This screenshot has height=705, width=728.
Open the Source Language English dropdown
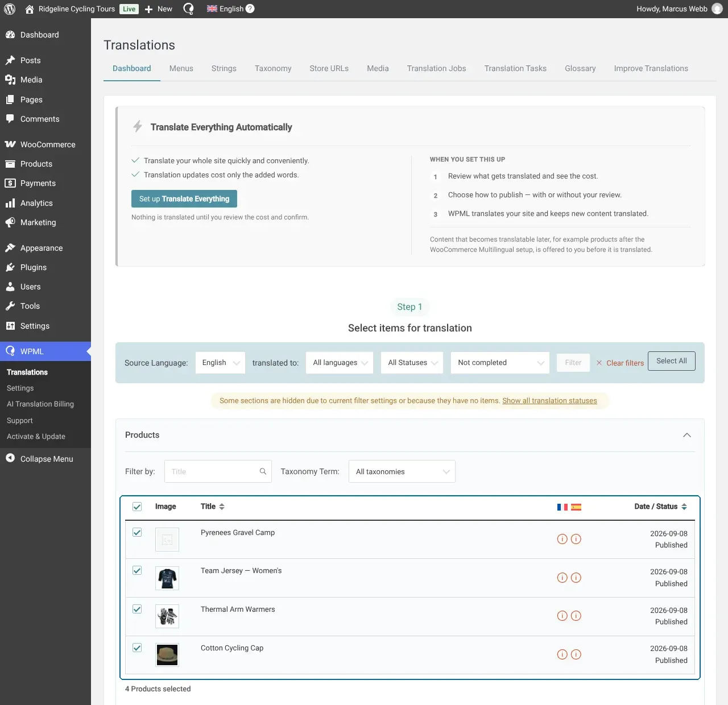220,363
